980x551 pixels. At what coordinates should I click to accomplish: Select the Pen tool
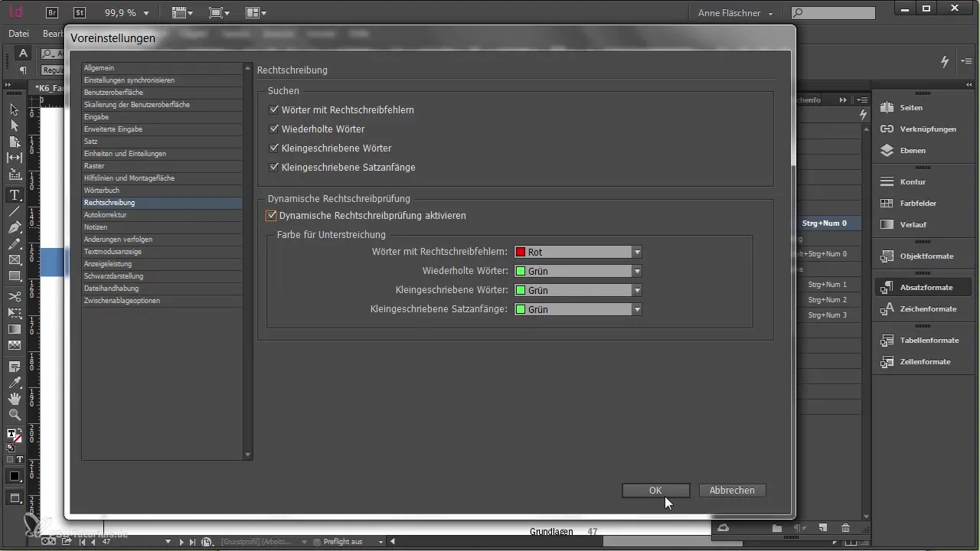[x=14, y=227]
